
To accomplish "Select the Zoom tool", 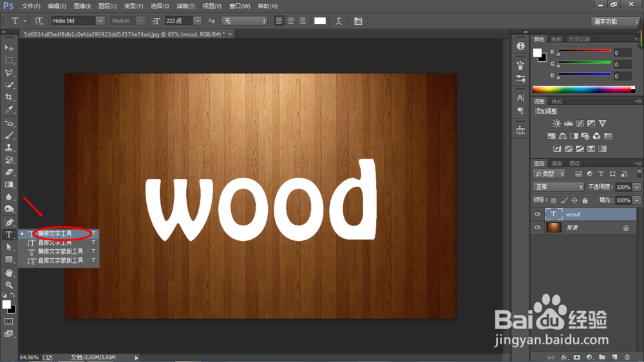I will pyautogui.click(x=8, y=285).
